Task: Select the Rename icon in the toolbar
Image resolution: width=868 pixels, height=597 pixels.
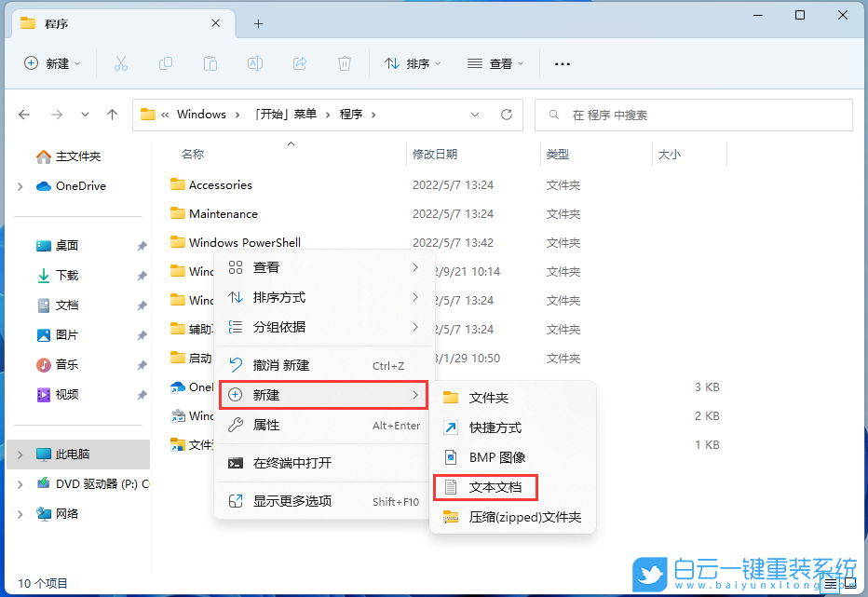Action: 254,63
